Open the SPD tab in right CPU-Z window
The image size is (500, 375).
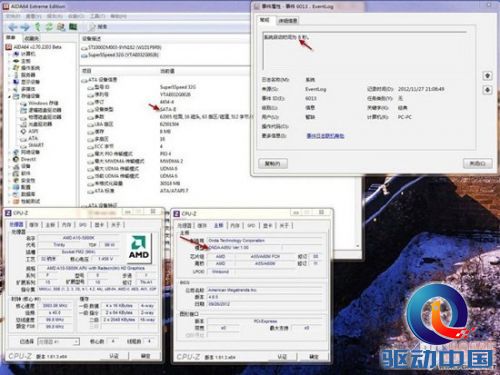pos(251,226)
